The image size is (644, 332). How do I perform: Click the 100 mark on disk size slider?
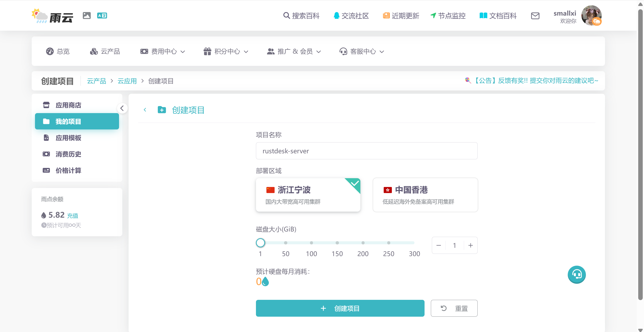311,243
